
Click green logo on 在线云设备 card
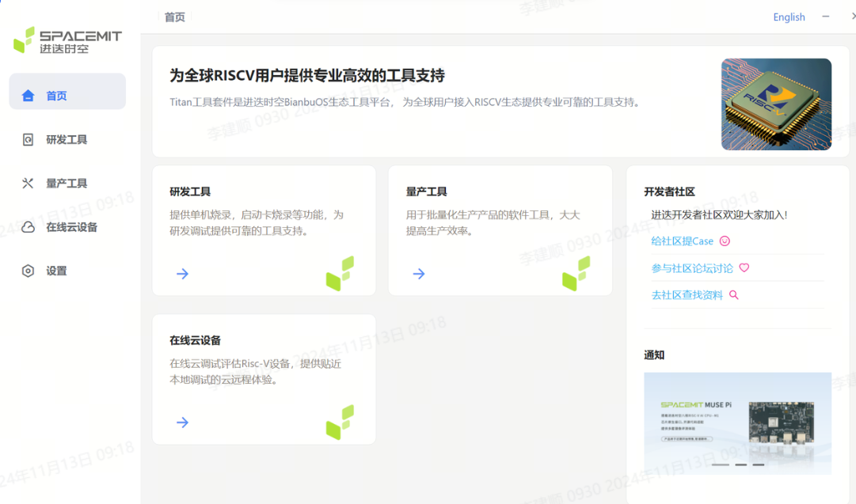pyautogui.click(x=340, y=423)
